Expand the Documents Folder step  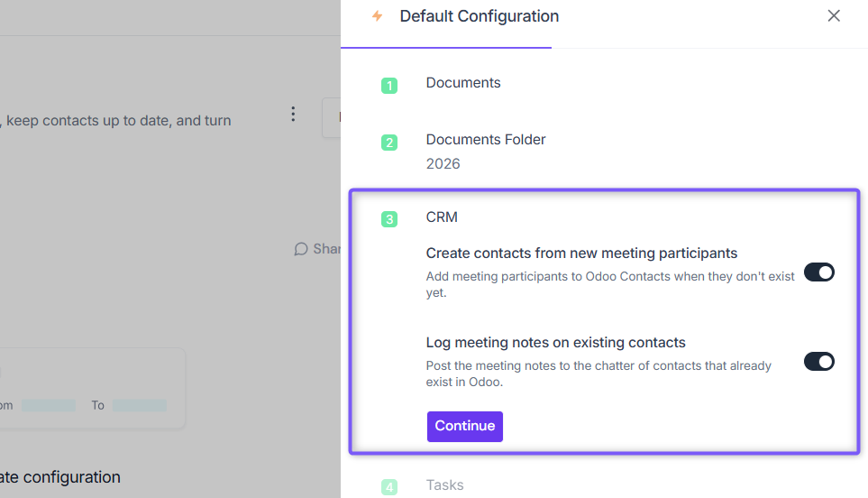pyautogui.click(x=486, y=140)
